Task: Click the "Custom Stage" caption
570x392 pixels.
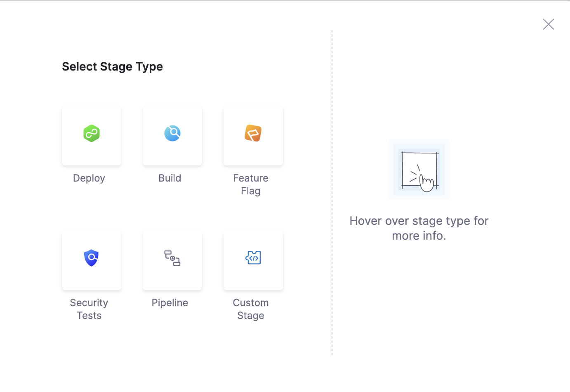Action: tap(251, 309)
